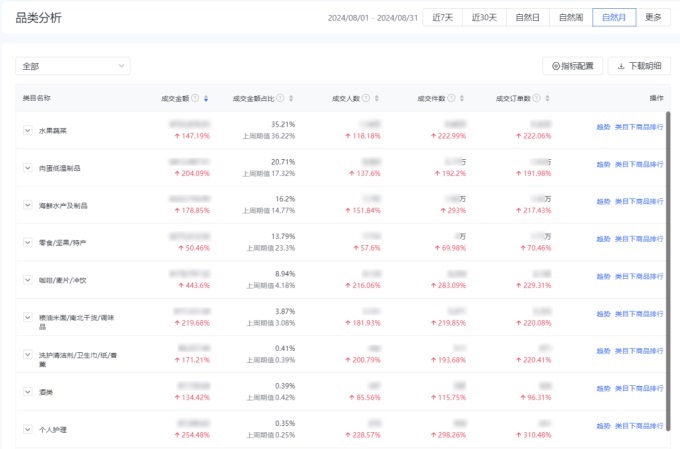
Task: Click help icon beside 成交订单数
Action: (537, 98)
